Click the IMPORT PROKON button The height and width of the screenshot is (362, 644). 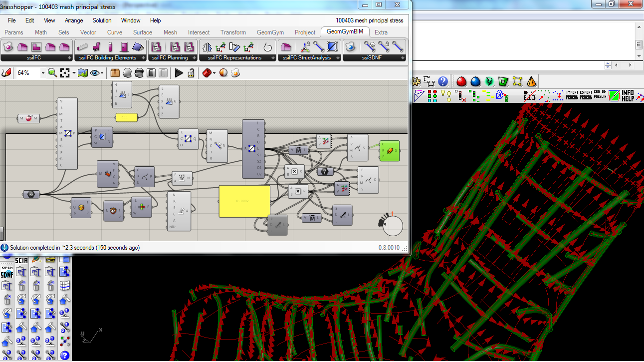(x=572, y=95)
